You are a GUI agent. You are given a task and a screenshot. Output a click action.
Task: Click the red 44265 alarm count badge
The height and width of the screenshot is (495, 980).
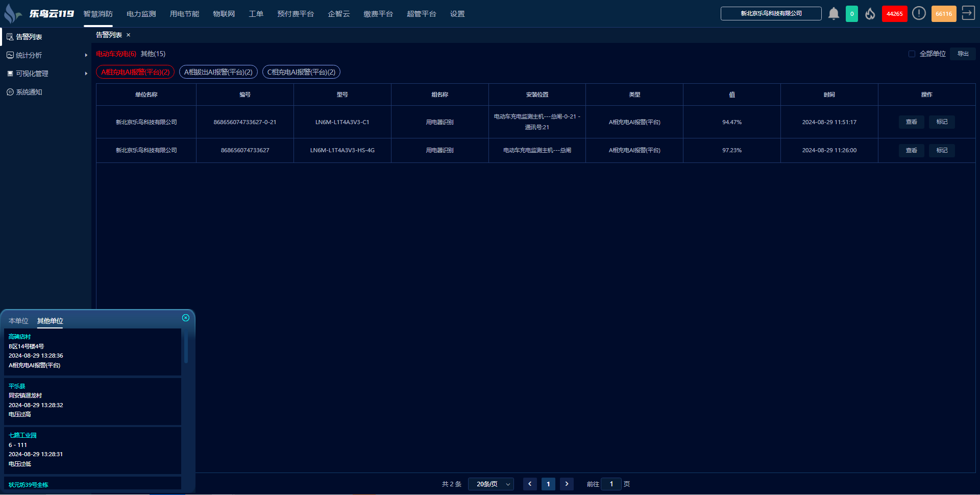(x=894, y=14)
